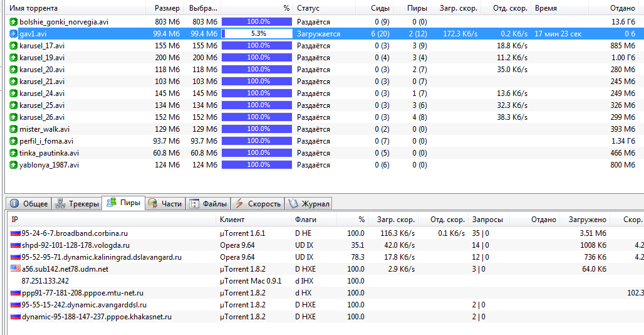Image resolution: width=644 pixels, height=335 pixels.
Task: Select torrent tinka_pautinka.avi
Action: (49, 153)
